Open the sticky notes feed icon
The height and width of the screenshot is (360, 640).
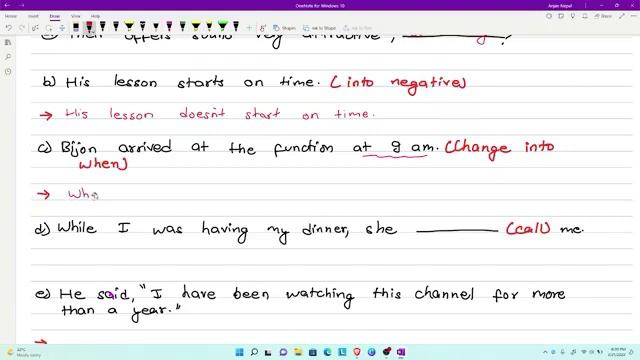click(x=561, y=16)
